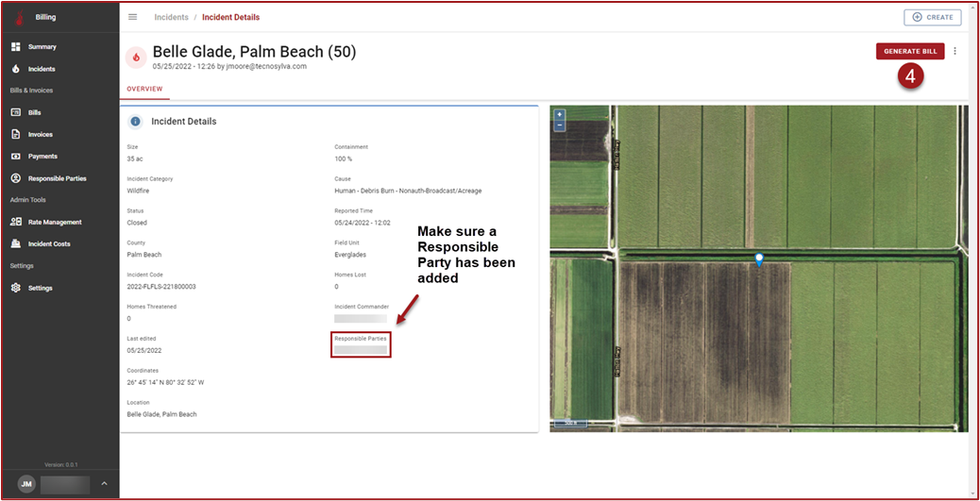Open Invoices from the sidebar icon
980x501 pixels.
[16, 134]
